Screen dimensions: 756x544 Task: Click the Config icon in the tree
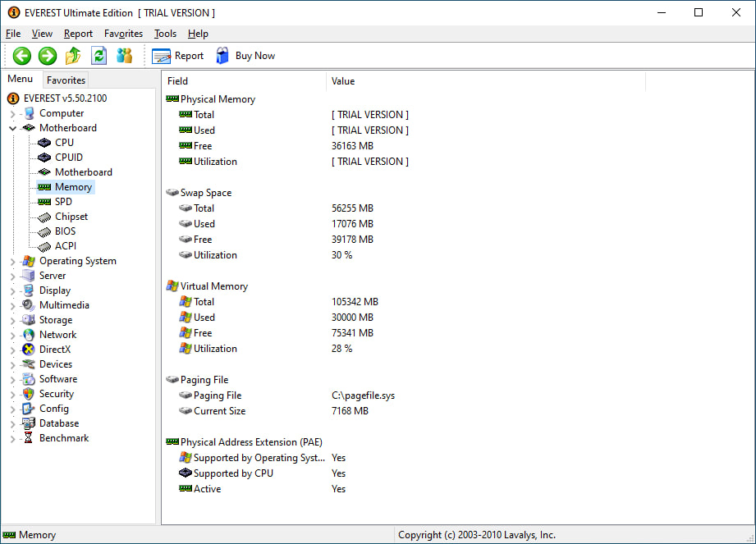pyautogui.click(x=29, y=409)
